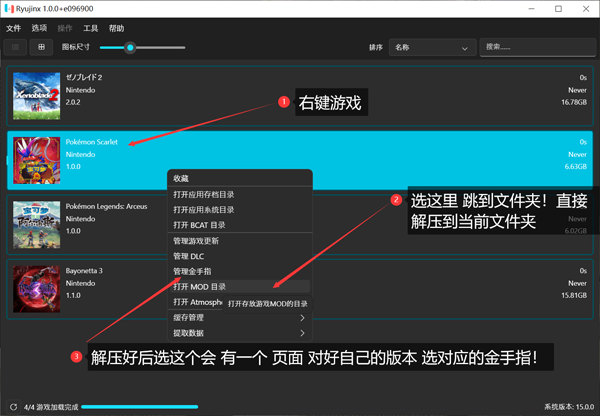Choose 打开应用系统目录 menu entry
The width and height of the screenshot is (600, 416).
click(240, 210)
